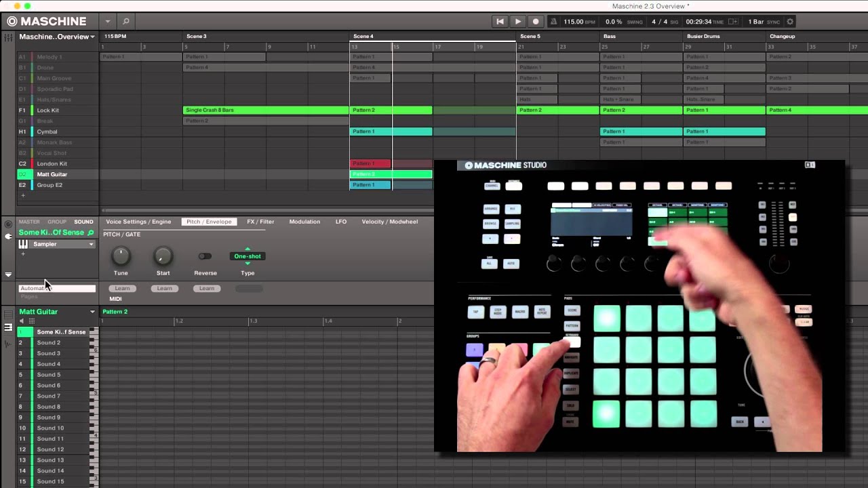Select the Matt Guitar group D2
The image size is (868, 488).
coord(58,174)
